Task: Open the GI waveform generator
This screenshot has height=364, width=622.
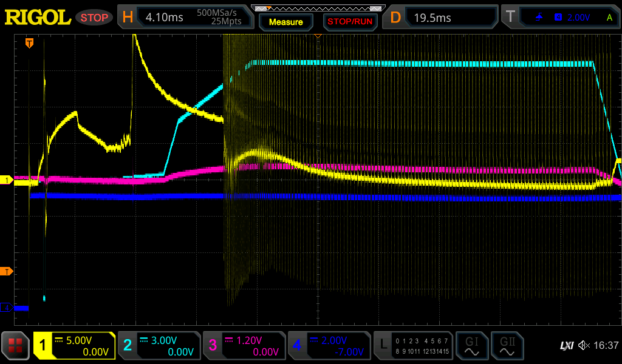Action: pos(472,346)
